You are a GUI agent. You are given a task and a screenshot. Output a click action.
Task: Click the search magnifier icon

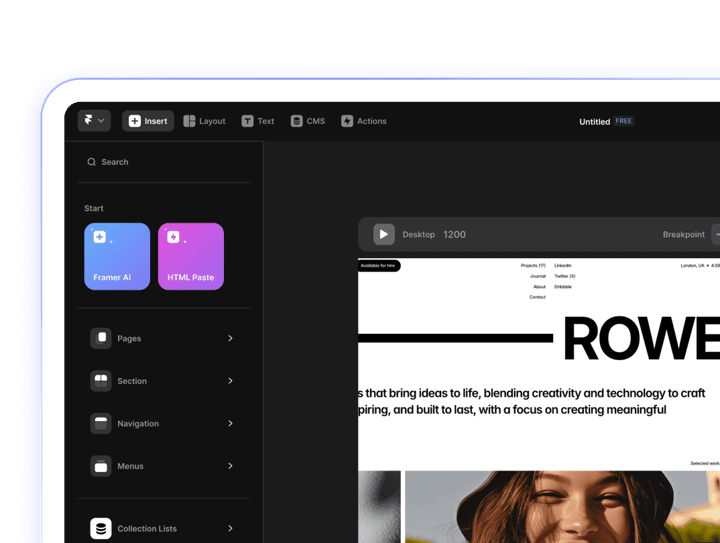click(91, 162)
